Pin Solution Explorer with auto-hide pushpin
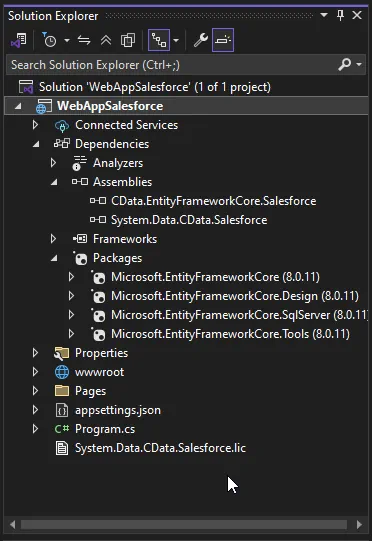The width and height of the screenshot is (372, 541). tap(340, 16)
